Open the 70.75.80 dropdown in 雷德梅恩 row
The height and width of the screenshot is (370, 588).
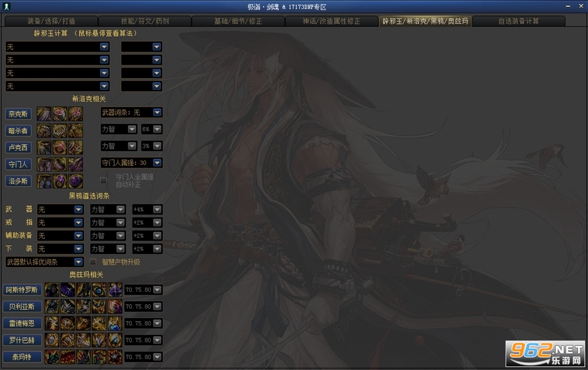tap(143, 323)
